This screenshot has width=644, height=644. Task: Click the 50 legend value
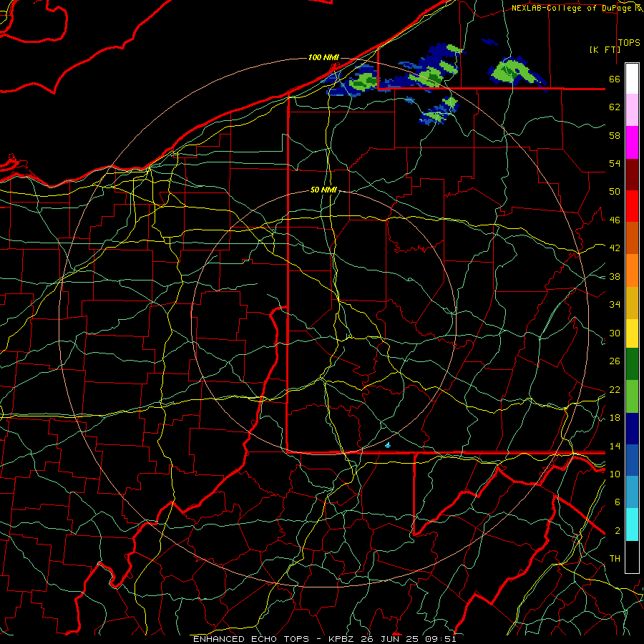pyautogui.click(x=615, y=191)
